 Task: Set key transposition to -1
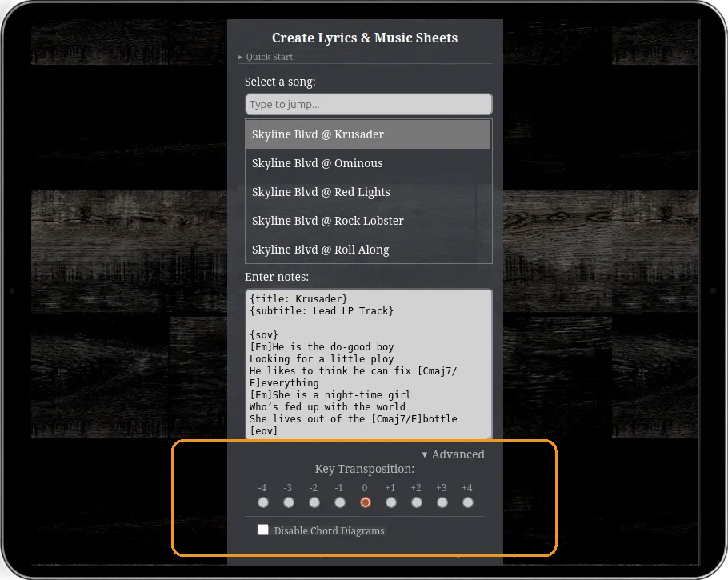click(x=340, y=502)
